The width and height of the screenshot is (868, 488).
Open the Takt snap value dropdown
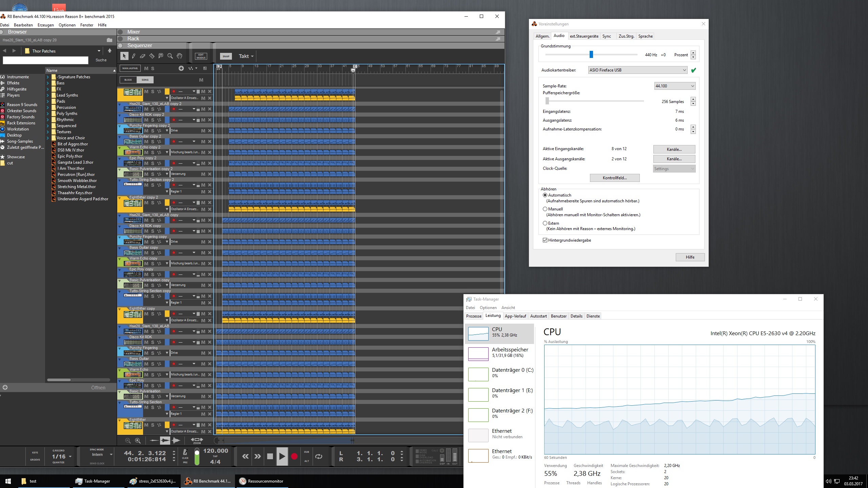[x=246, y=56]
